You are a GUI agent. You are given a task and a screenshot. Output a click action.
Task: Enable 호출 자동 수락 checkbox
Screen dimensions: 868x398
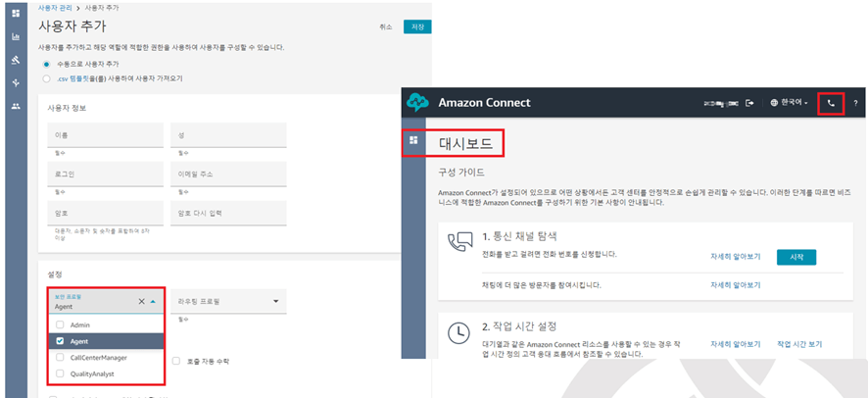coord(176,361)
